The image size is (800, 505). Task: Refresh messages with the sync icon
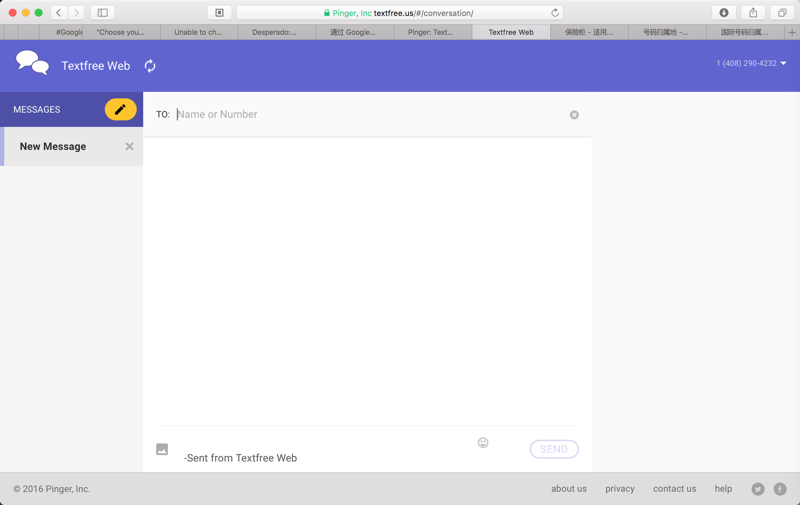(x=149, y=66)
